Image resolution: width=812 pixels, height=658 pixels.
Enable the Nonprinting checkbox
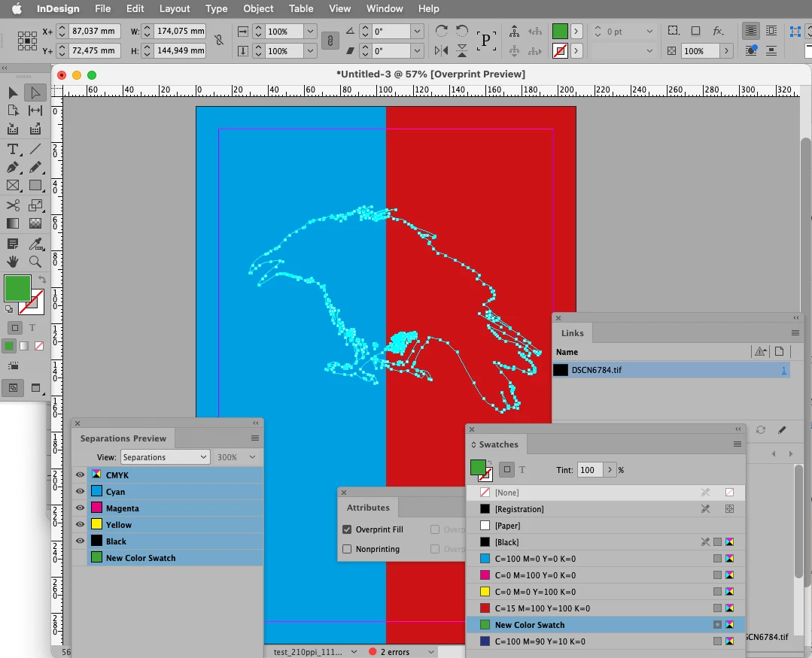click(347, 549)
